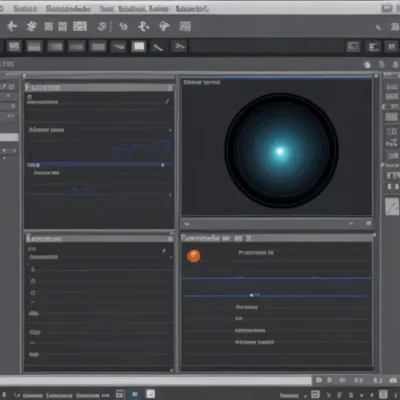Click the angled arrow button ending preset strip
The width and height of the screenshot is (400, 400).
coord(180,46)
